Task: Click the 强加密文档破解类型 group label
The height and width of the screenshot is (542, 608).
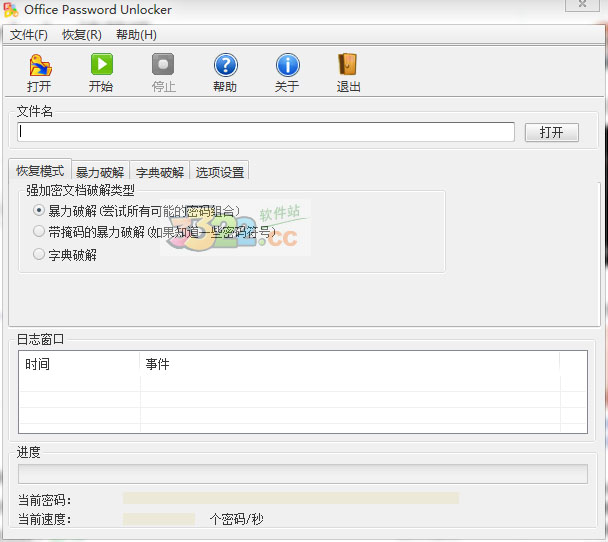Action: [80, 190]
